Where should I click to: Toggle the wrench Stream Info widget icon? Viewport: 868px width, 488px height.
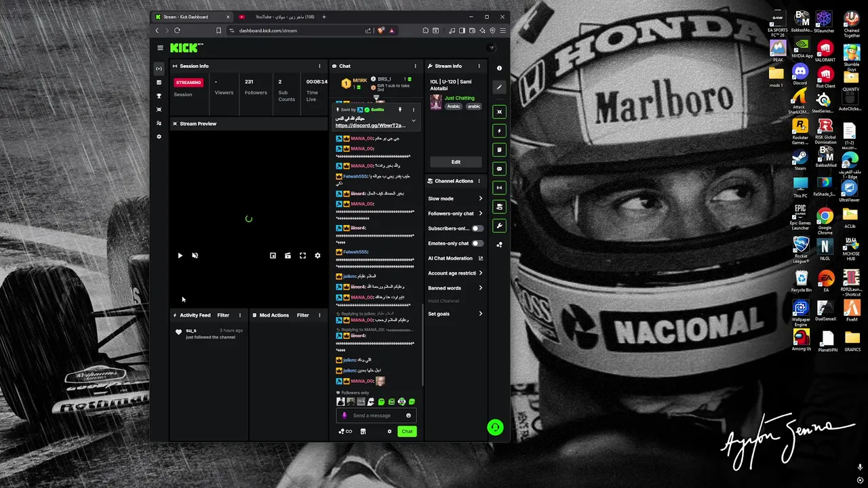click(499, 226)
